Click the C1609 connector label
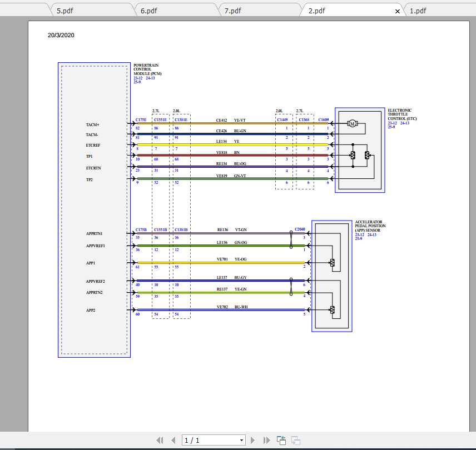 tap(323, 120)
